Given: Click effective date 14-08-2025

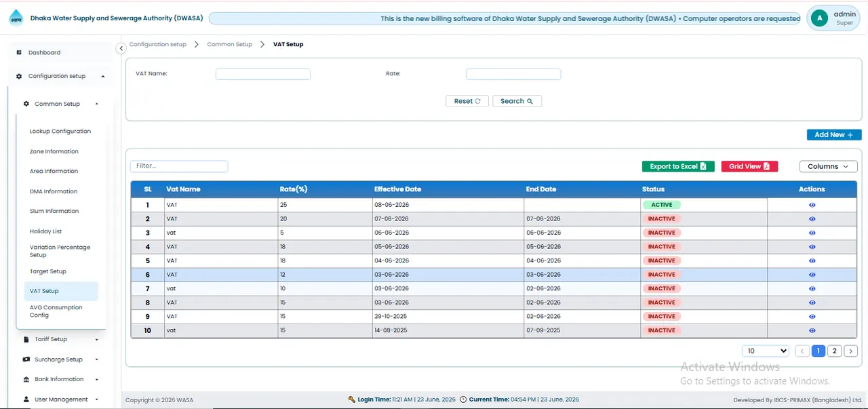Looking at the screenshot, I should [391, 330].
